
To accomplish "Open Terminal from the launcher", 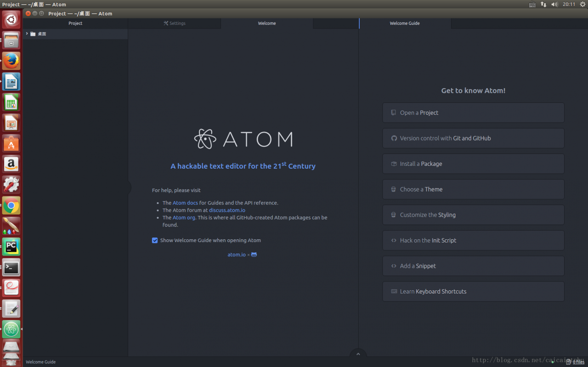I will pyautogui.click(x=11, y=267).
